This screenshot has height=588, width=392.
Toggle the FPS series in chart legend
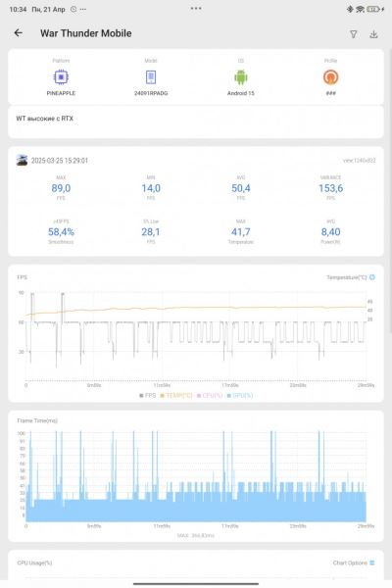147,395
